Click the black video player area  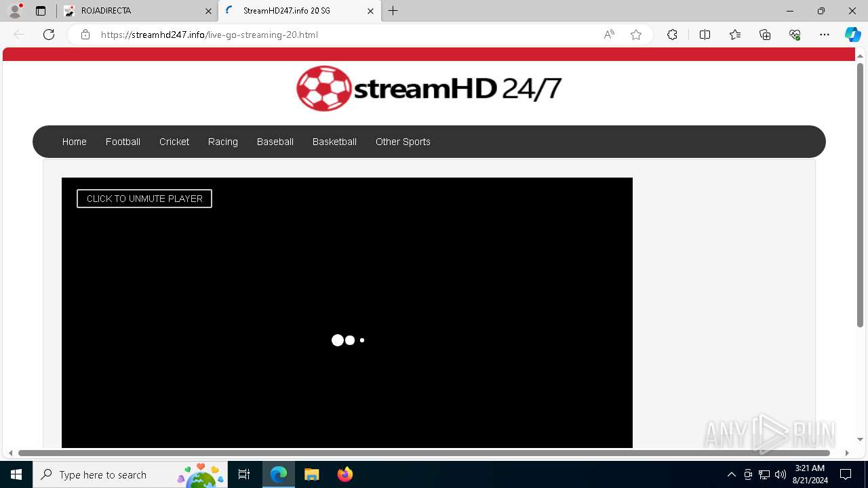click(x=347, y=312)
